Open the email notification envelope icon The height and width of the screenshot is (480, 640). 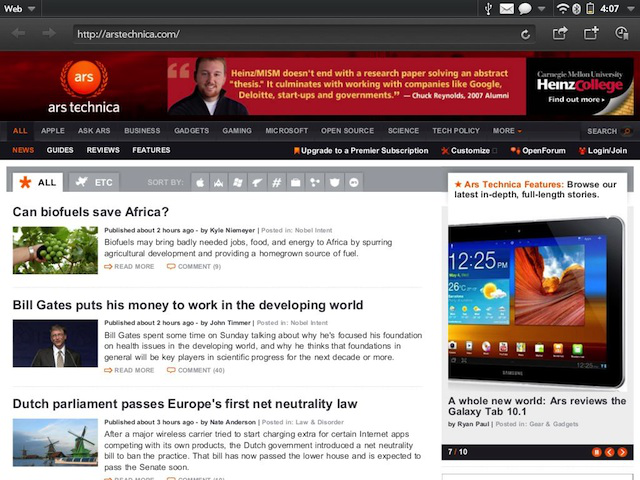coord(507,9)
